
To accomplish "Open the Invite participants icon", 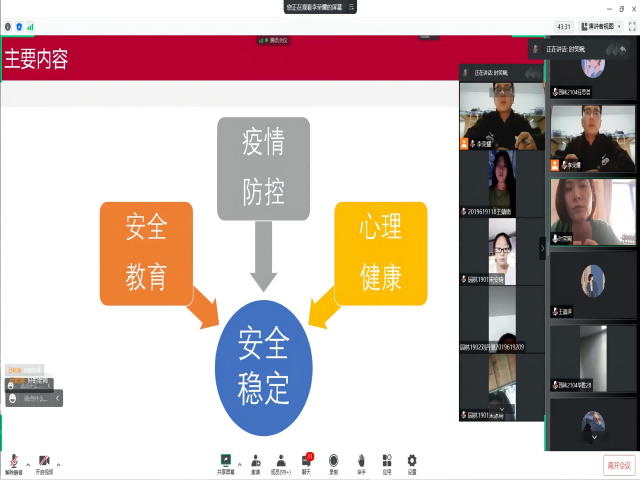I will click(254, 461).
